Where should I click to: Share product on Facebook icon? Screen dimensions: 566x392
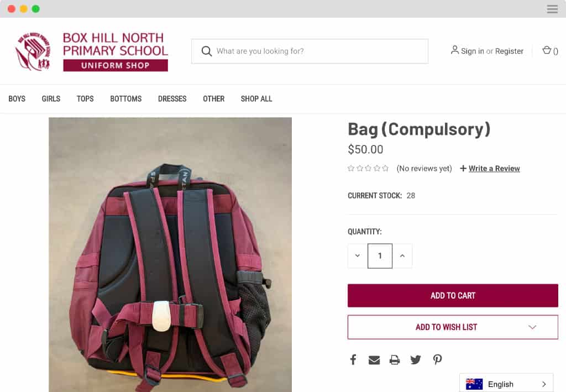pyautogui.click(x=353, y=359)
